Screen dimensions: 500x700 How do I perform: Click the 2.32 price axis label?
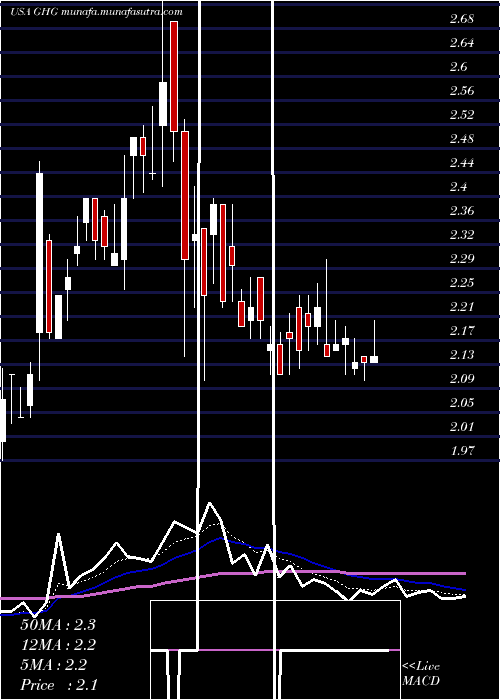pos(462,234)
